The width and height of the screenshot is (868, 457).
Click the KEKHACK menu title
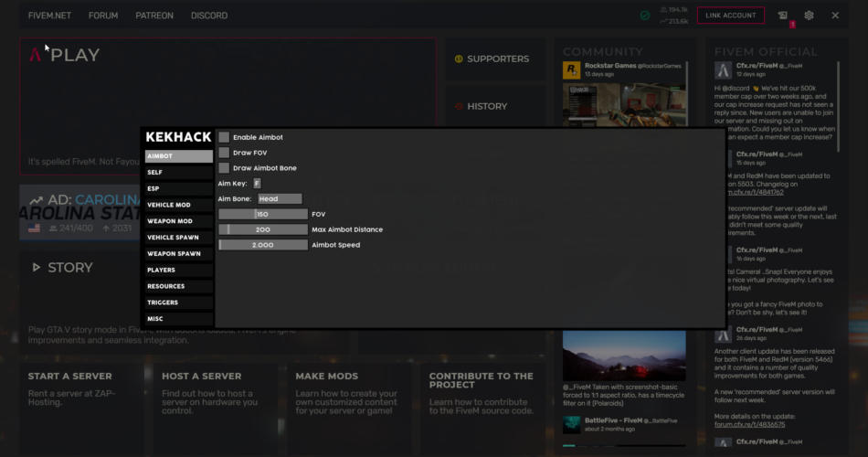pos(178,137)
